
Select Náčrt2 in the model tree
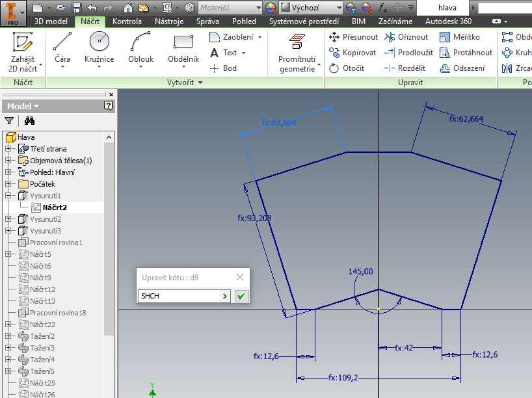pyautogui.click(x=55, y=207)
